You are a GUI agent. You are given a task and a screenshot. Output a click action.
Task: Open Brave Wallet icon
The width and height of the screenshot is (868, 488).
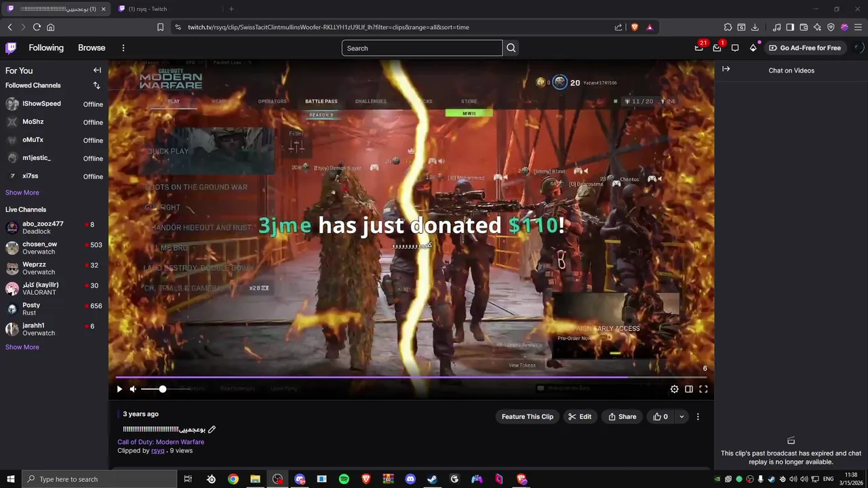(x=804, y=27)
